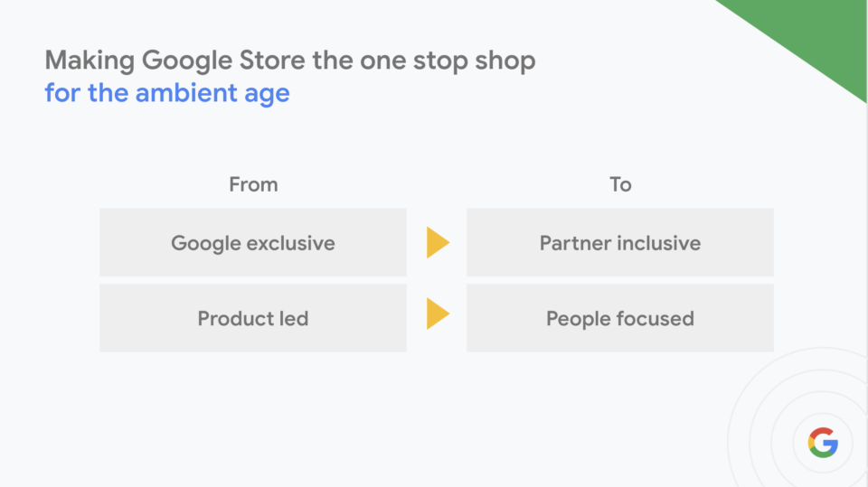Screen dimensions: 868x487
Task: Click the To column heading
Action: point(620,184)
